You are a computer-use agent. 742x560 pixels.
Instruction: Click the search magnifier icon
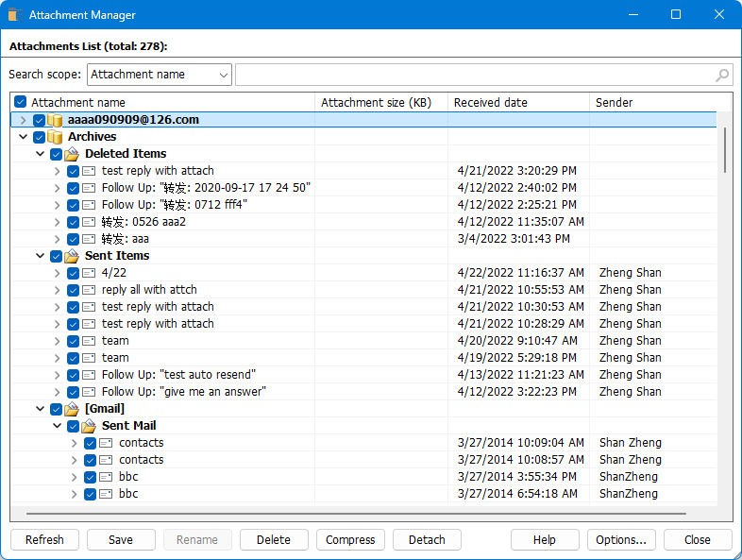722,76
